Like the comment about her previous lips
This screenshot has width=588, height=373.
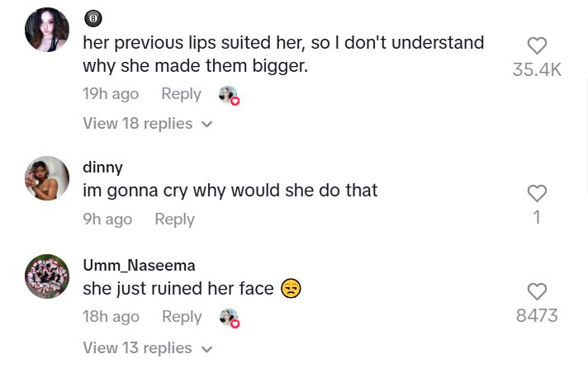point(537,46)
